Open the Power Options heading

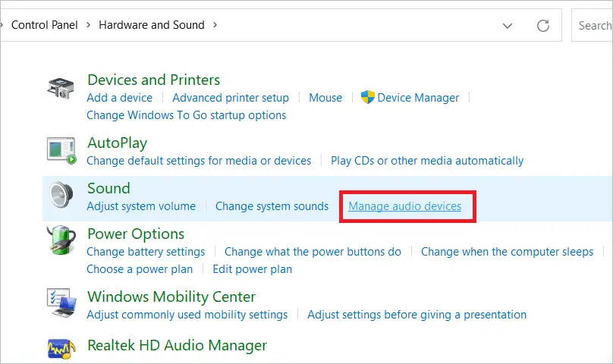[x=136, y=234]
